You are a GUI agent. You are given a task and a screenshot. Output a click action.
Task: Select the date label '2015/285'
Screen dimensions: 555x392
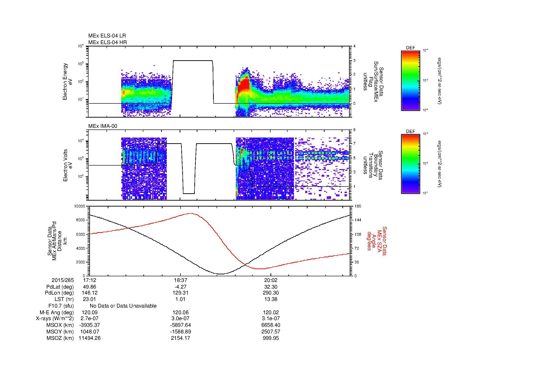click(63, 280)
